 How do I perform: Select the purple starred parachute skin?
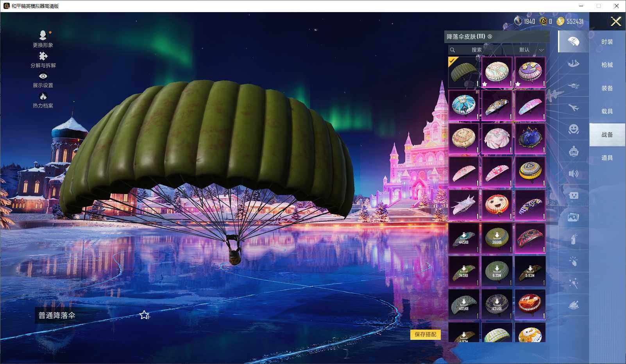click(530, 72)
